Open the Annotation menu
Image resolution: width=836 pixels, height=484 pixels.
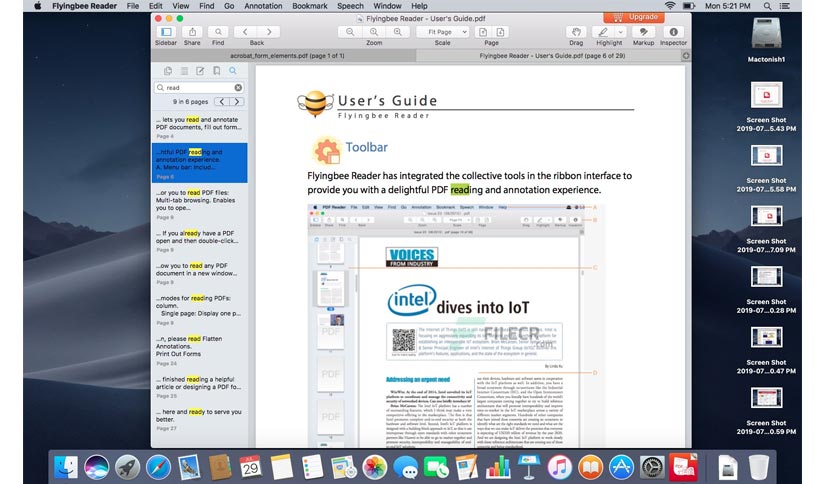tap(263, 6)
